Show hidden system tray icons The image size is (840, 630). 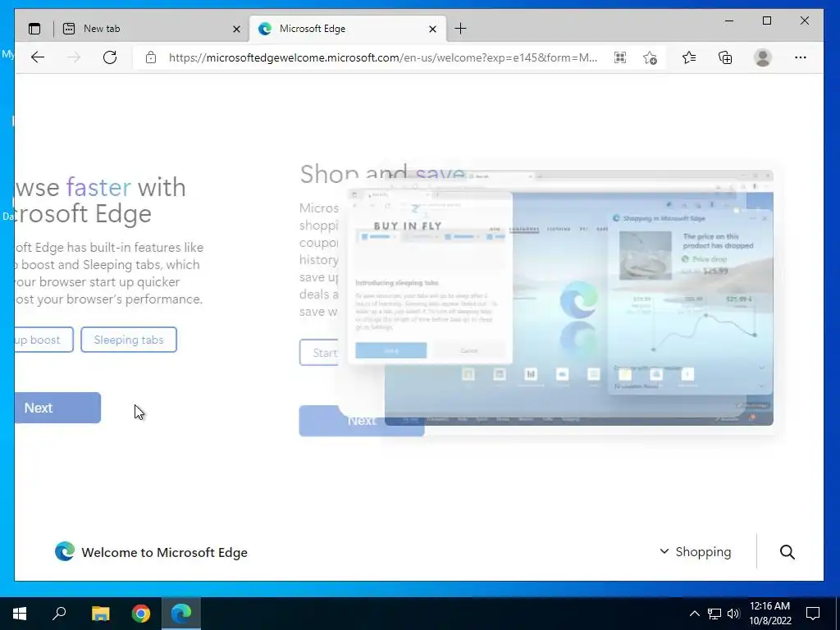pyautogui.click(x=694, y=614)
